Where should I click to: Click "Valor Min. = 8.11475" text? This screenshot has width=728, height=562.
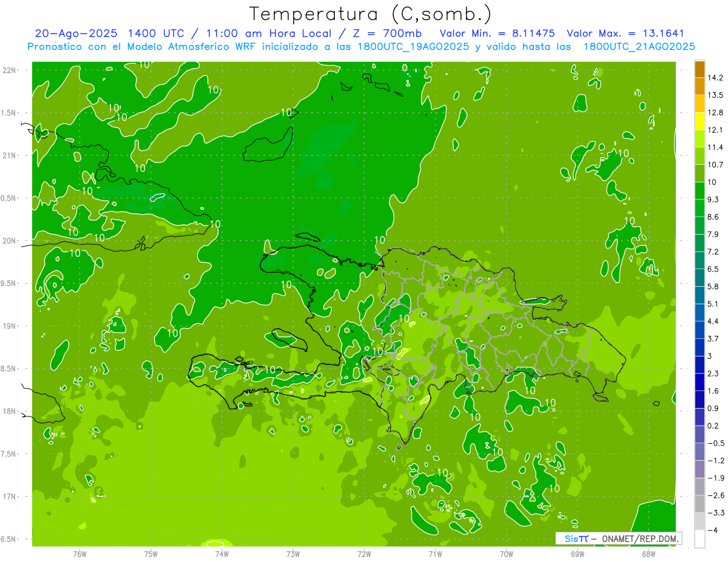pos(497,33)
